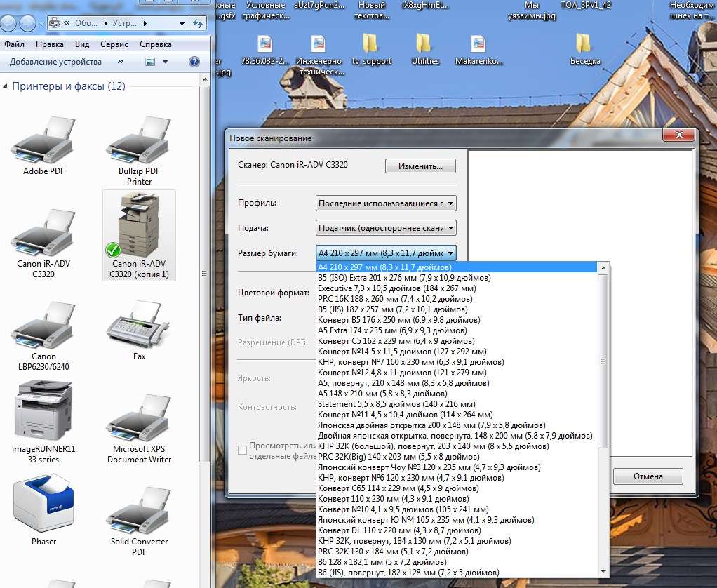Click the Back navigation arrow
The image size is (717, 588).
click(9, 23)
